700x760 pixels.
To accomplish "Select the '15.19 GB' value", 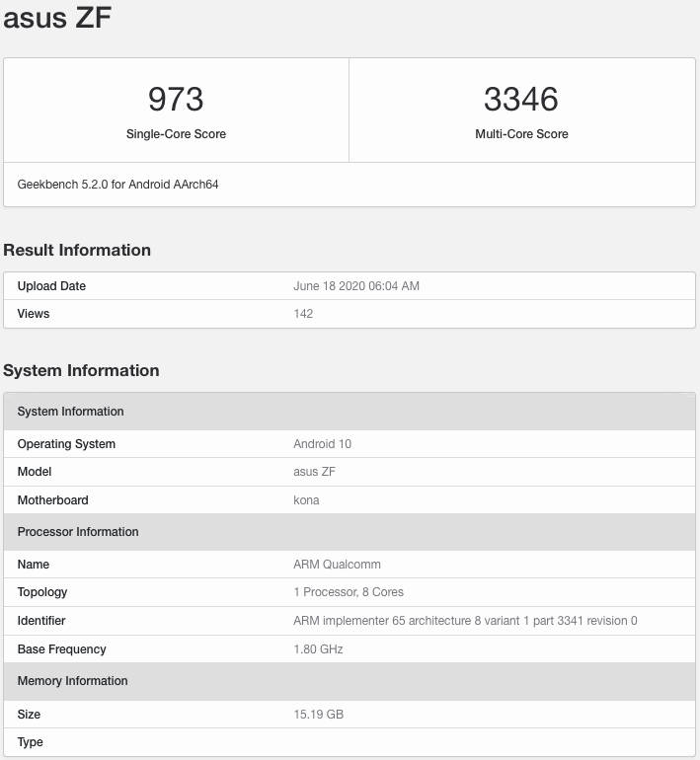I will click(319, 714).
